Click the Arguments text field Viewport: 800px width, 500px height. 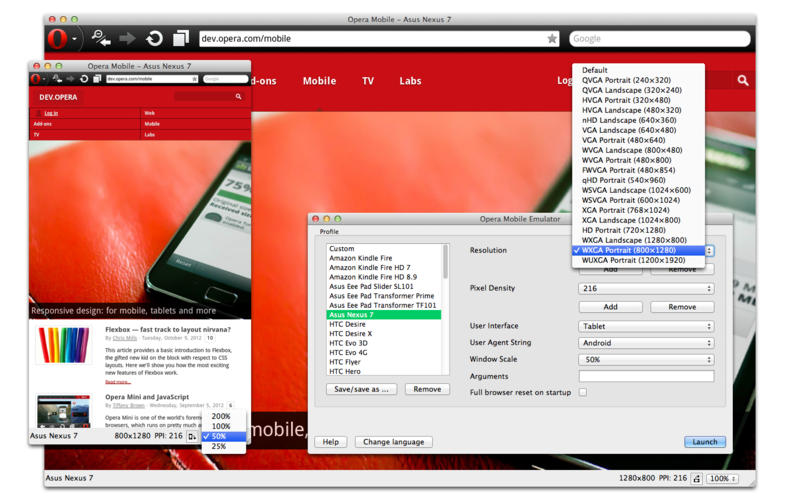pyautogui.click(x=645, y=377)
